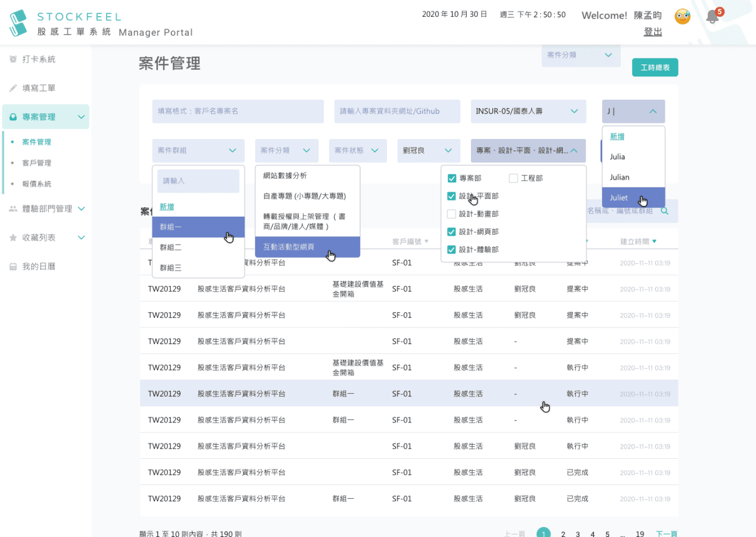This screenshot has width=756, height=537.
Task: Click the notification bell icon
Action: (x=712, y=17)
